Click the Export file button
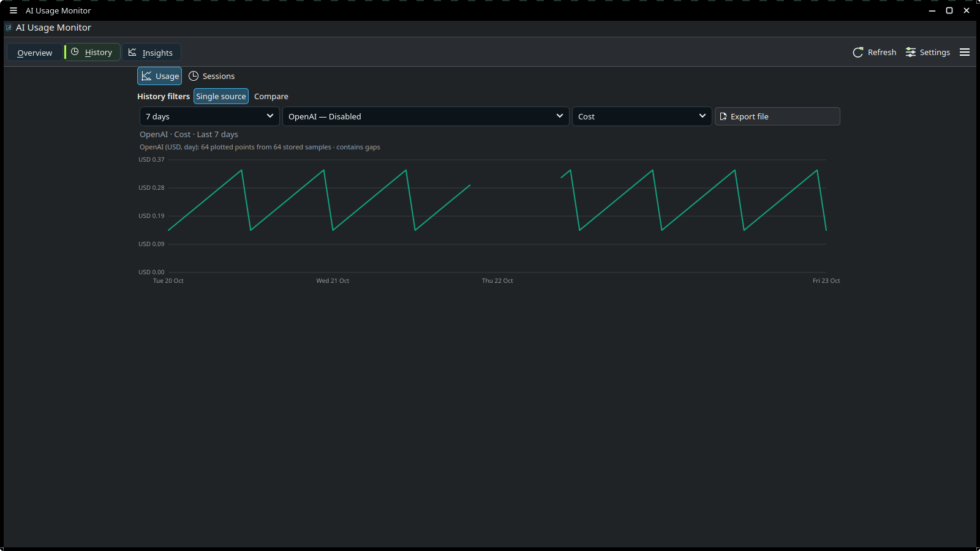 (777, 116)
